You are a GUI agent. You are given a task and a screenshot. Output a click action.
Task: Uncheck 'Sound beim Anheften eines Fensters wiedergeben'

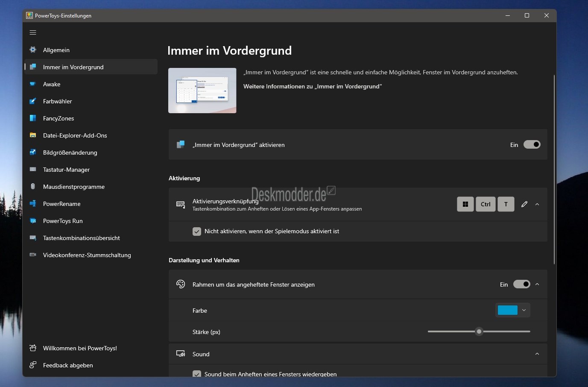tap(197, 373)
